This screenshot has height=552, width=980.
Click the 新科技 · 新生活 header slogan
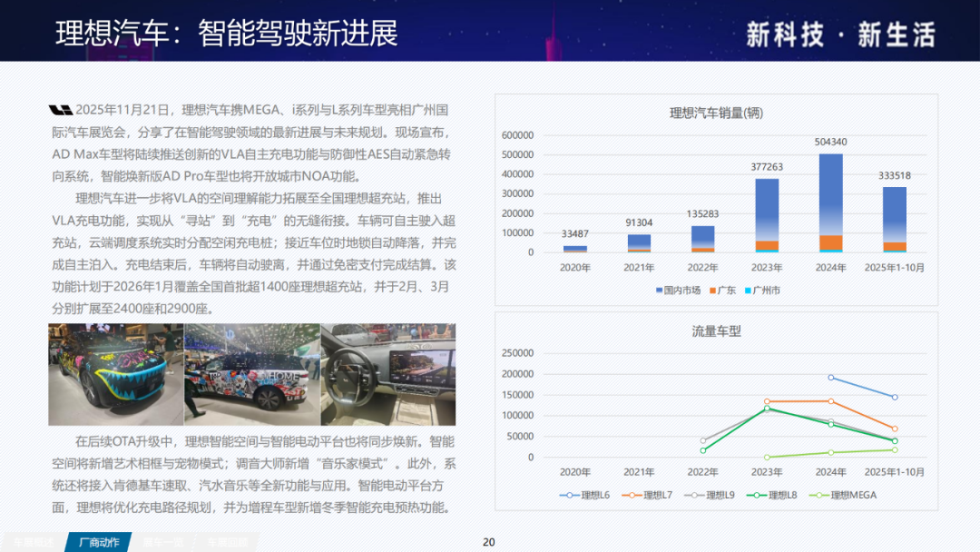click(x=840, y=34)
